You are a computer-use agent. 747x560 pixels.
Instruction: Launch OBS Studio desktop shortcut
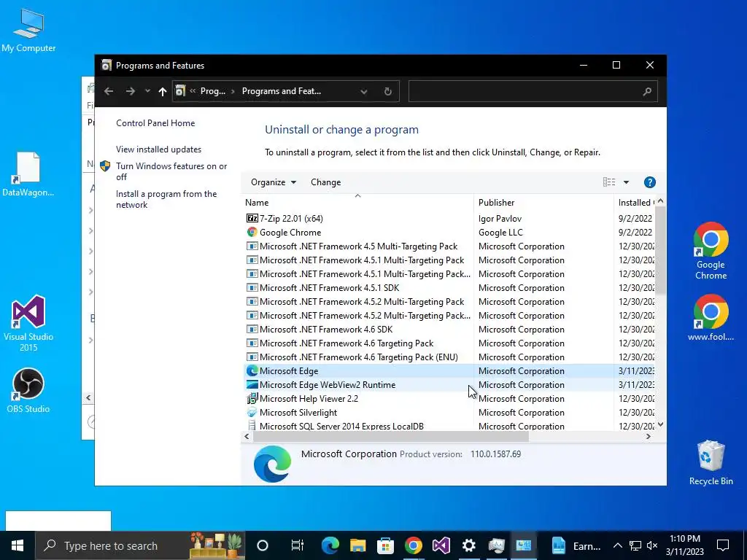pos(28,390)
